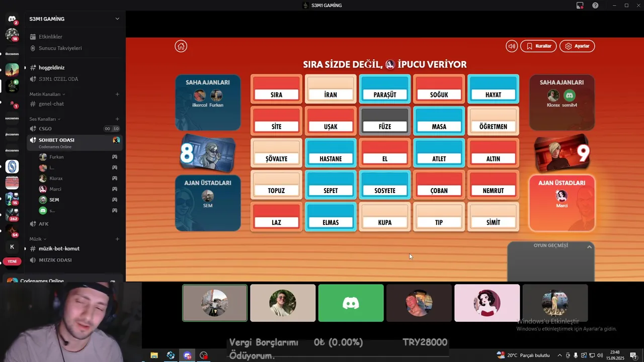
Task: Collapse the Metin Kanalları category
Action: click(x=47, y=94)
